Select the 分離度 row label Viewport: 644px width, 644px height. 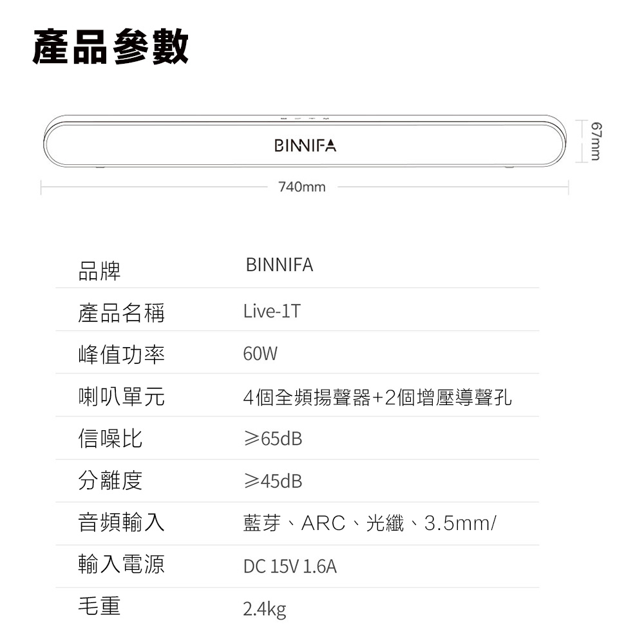[110, 481]
